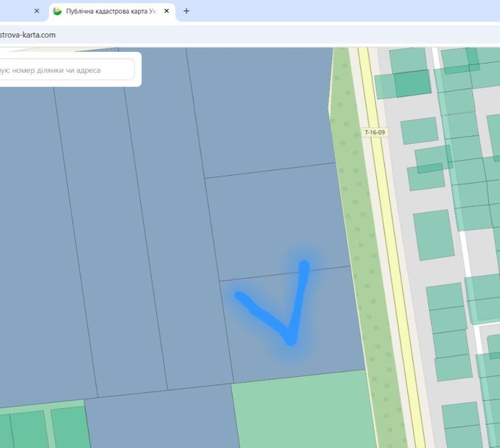Close the Публічна кадастрова карта tab
Screen dimensions: 500x448
point(167,11)
